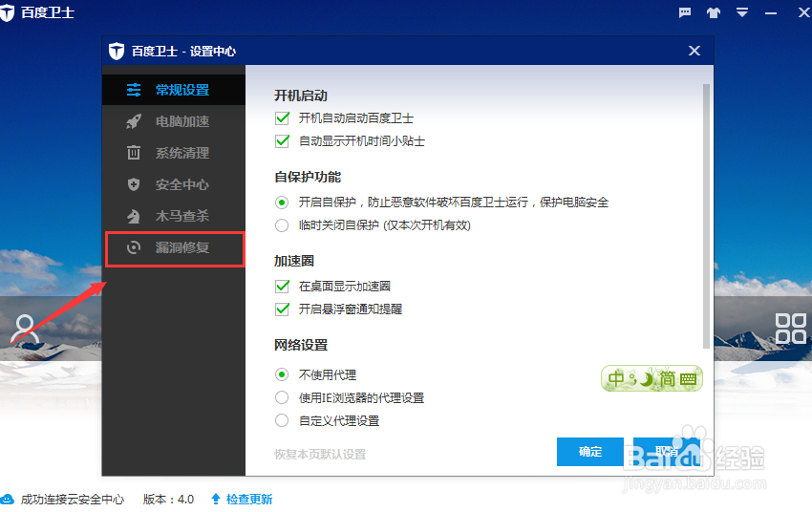Screen dimensions: 812x512
Task: Click 简 simplified toggle on IME bar
Action: [667, 379]
